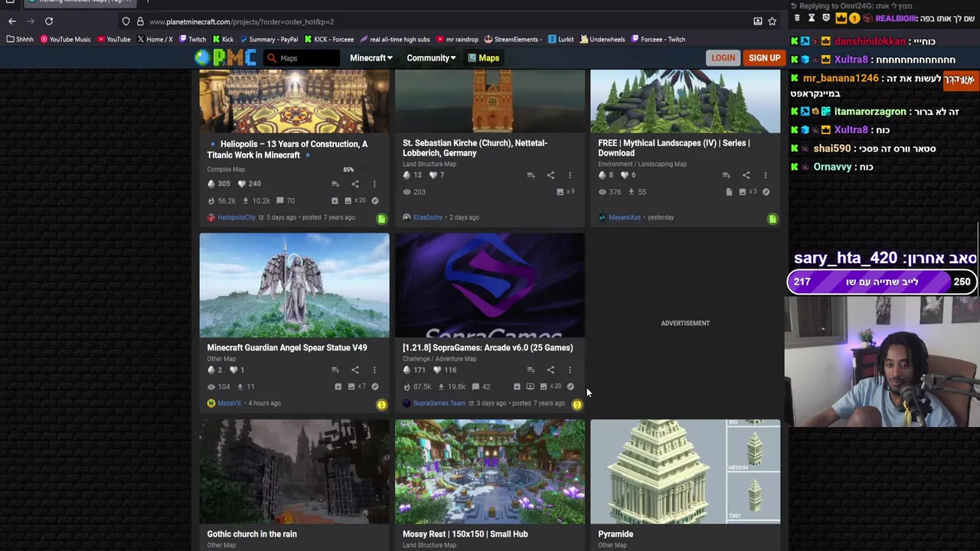Open author EliasOschy profile link
Image resolution: width=980 pixels, height=551 pixels.
click(x=427, y=217)
